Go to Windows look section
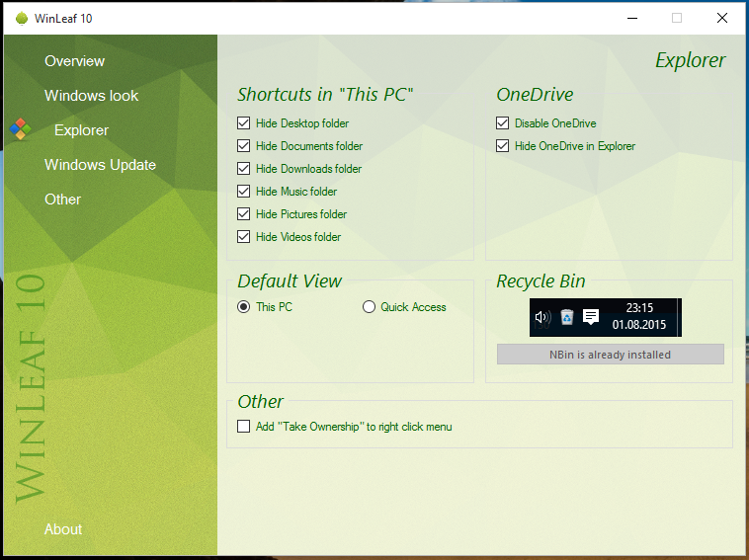 pyautogui.click(x=91, y=96)
